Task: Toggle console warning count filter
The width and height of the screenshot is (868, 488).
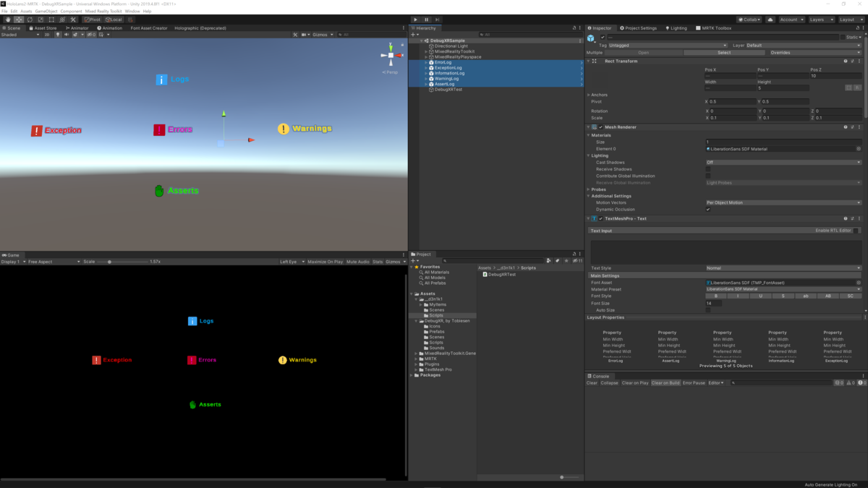Action: pos(850,382)
